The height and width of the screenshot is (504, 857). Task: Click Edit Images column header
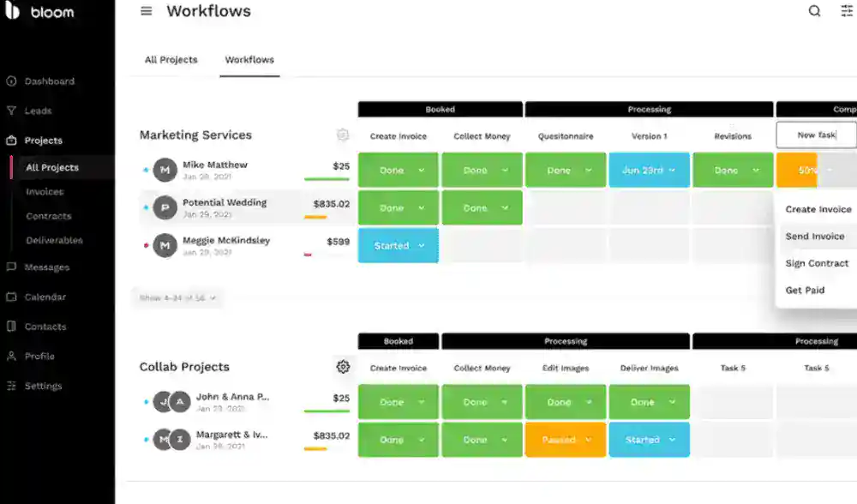click(x=566, y=368)
